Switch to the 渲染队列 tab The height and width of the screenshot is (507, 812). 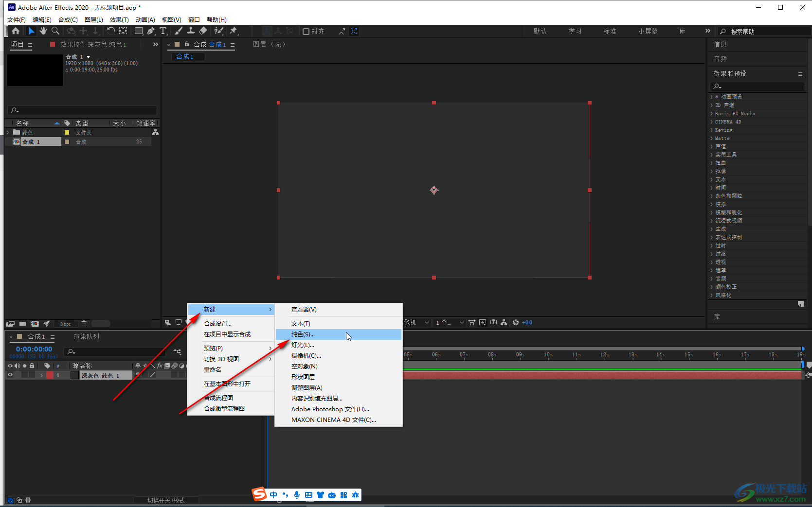86,336
